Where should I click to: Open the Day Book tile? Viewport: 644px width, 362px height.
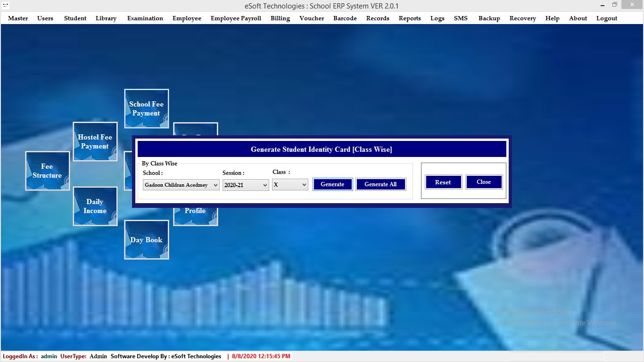coord(146,239)
